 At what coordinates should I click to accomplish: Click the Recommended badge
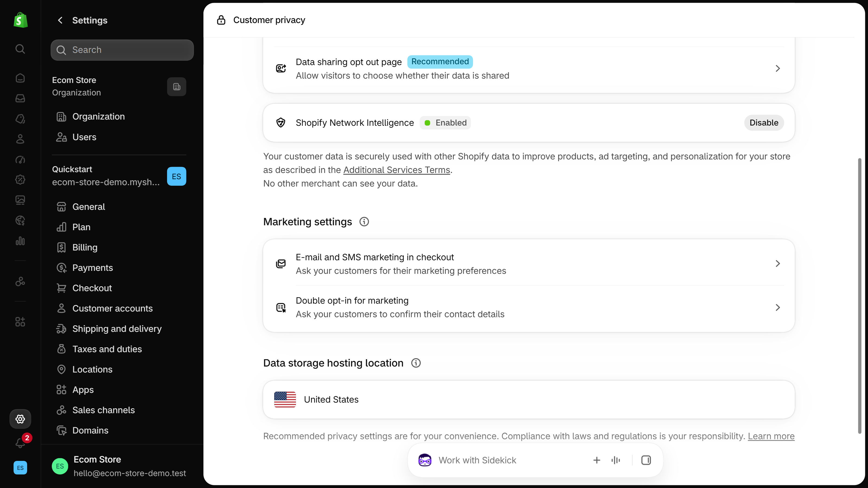click(440, 62)
